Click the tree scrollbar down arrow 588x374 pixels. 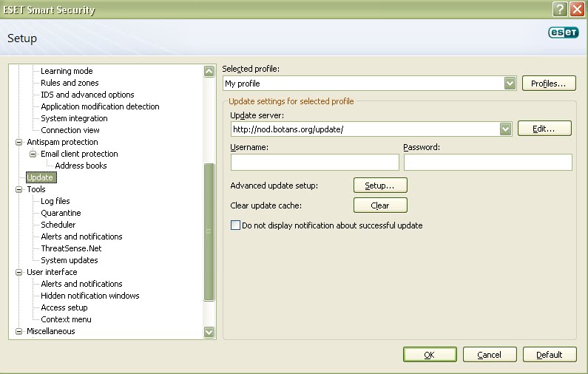click(x=209, y=332)
